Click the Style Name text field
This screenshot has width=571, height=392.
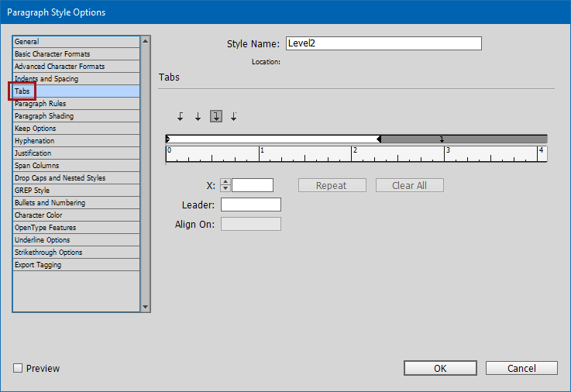[x=384, y=43]
